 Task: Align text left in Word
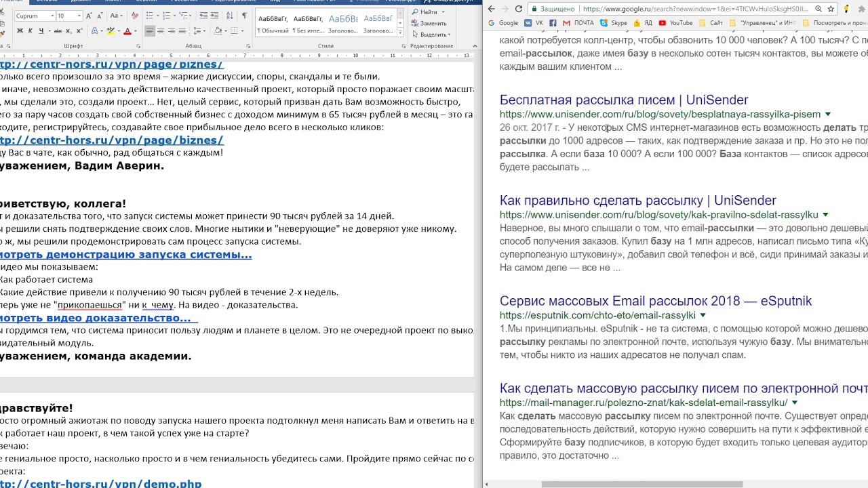150,30
